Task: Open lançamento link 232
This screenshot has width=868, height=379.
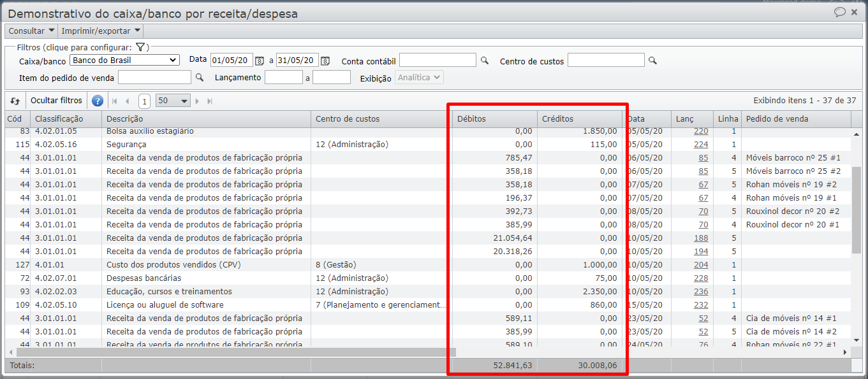Action: click(701, 305)
